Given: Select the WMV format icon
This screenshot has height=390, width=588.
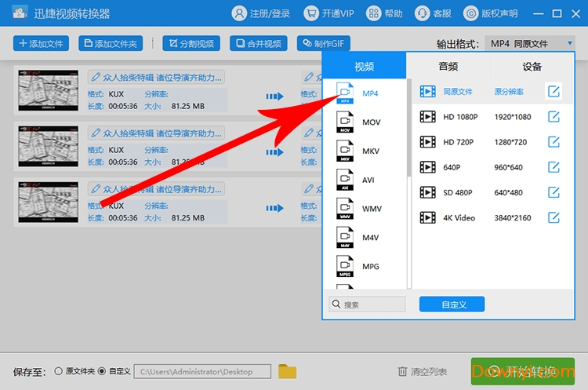Looking at the screenshot, I should (x=345, y=209).
